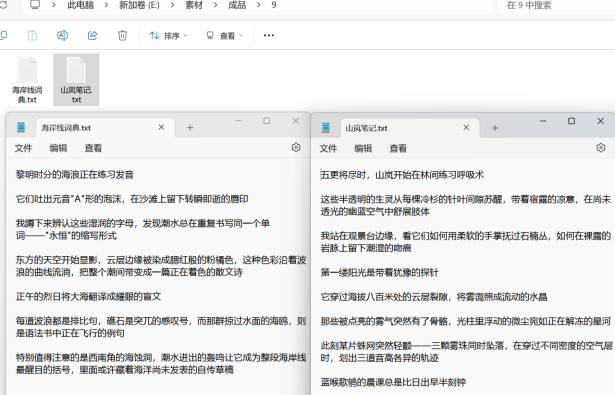This screenshot has width=615, height=395.
Task: Expand chevron after 新加卷 (E:) in breadcrumb
Action: 173,5
